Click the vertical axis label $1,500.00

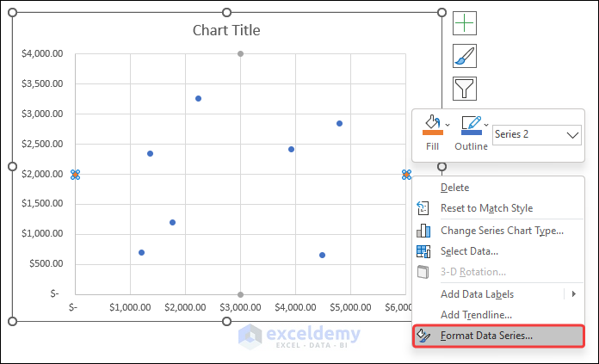tap(42, 203)
